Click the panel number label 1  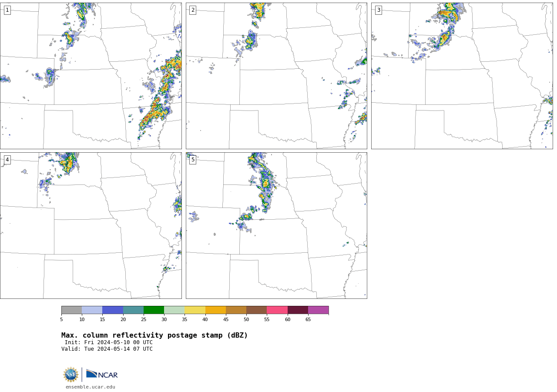7,10
